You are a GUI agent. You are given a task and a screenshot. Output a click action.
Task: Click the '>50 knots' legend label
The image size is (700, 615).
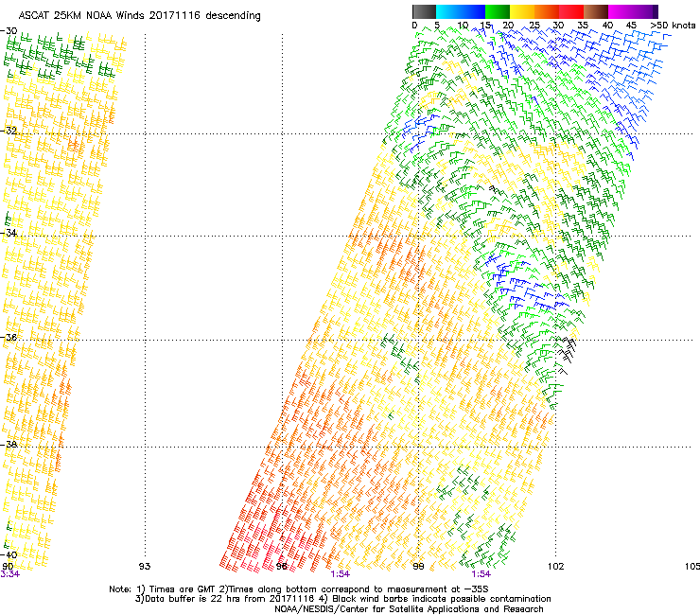pyautogui.click(x=673, y=26)
